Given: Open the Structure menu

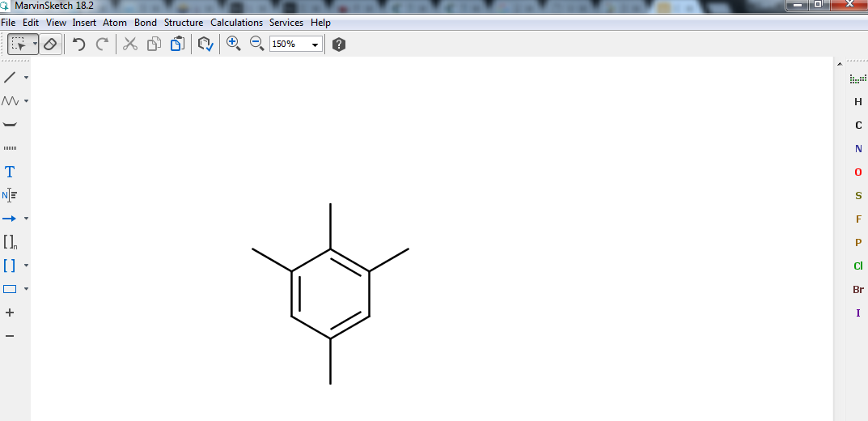Looking at the screenshot, I should point(184,23).
